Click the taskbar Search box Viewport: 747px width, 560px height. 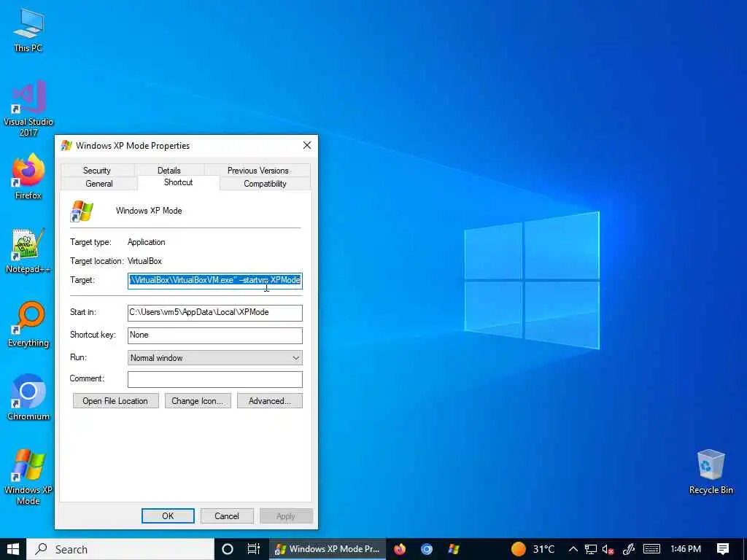coord(120,549)
